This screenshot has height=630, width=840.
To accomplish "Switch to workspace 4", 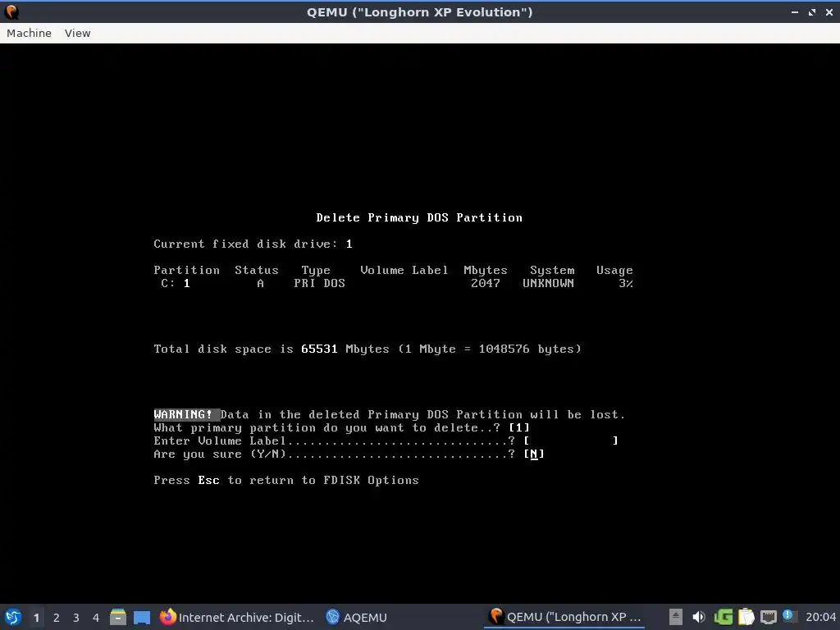I will (96, 618).
